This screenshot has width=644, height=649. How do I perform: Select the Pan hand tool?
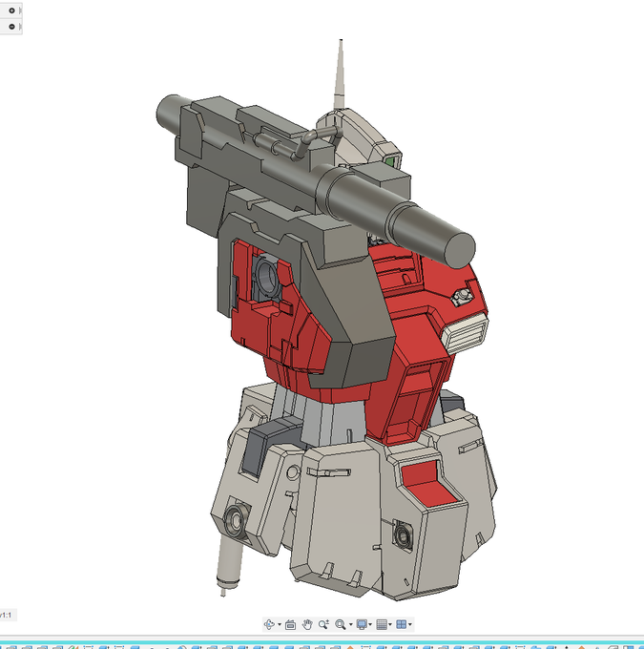(x=306, y=624)
